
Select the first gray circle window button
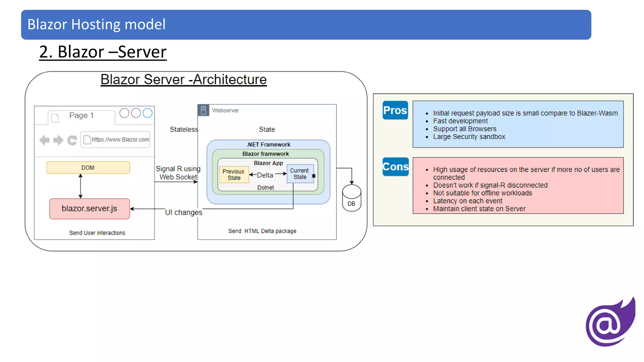(x=125, y=113)
